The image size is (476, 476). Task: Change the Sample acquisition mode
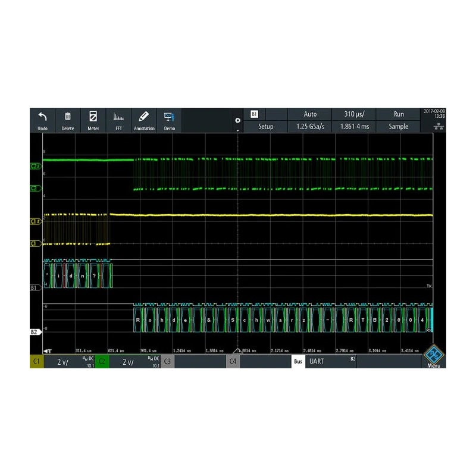398,127
